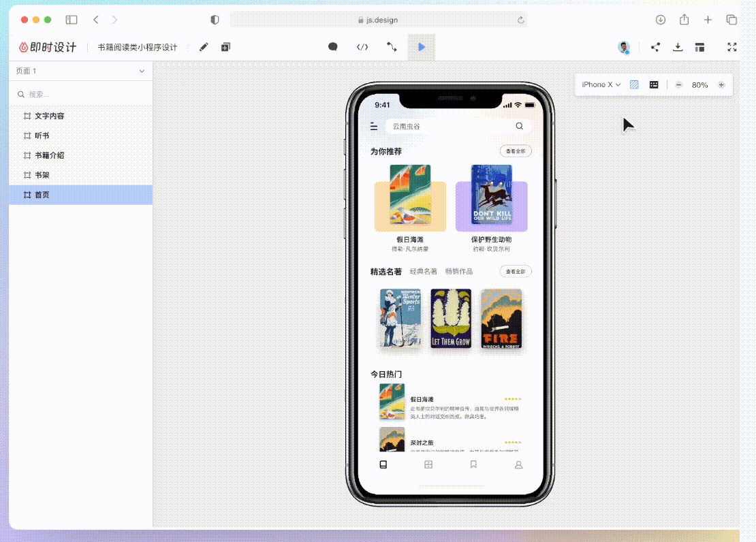Open the Let Them Grow book cover
Screen dimensions: 756x542
coord(451,318)
